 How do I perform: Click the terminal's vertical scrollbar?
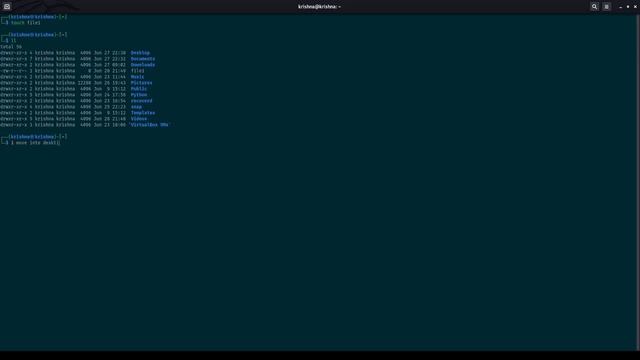(x=638, y=182)
